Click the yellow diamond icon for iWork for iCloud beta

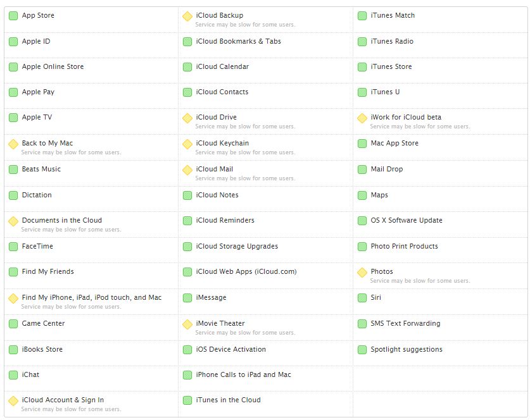pos(362,118)
